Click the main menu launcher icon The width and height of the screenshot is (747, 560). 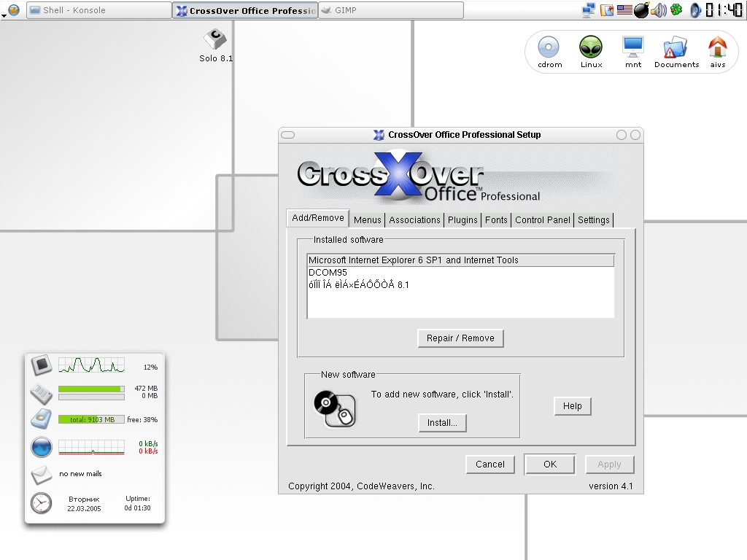tap(14, 9)
